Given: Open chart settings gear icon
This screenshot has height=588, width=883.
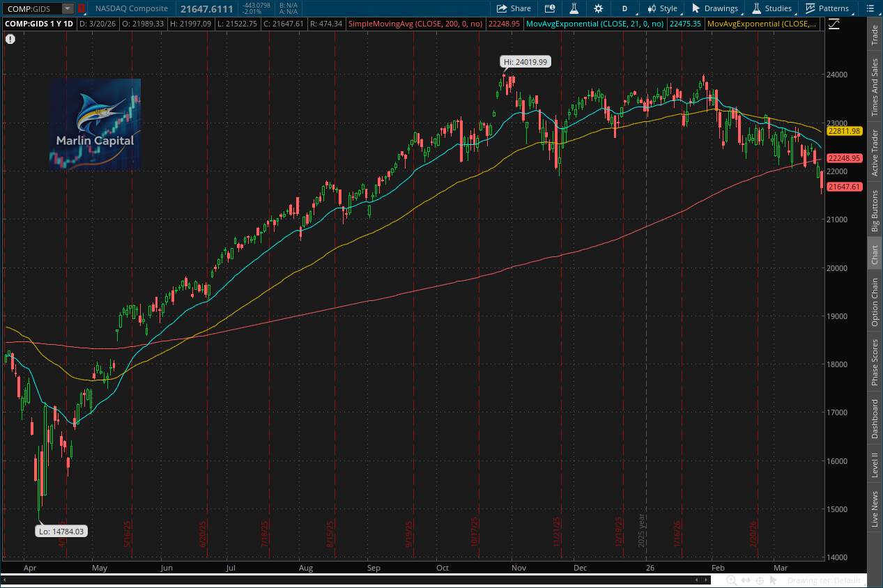Looking at the screenshot, I should (x=598, y=8).
